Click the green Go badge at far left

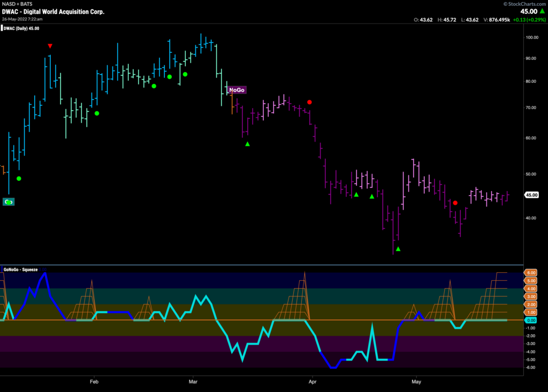point(8,202)
